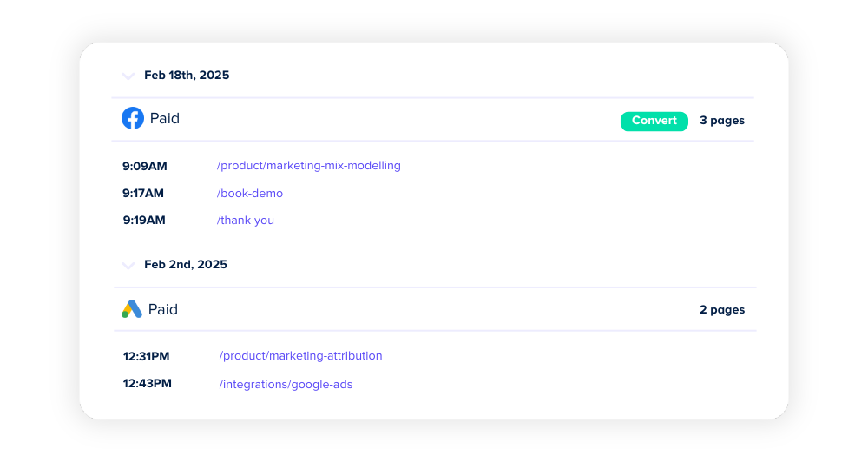Collapse the Feb 2nd, 2025 section chevron
The width and height of the screenshot is (868, 462).
coord(128,266)
